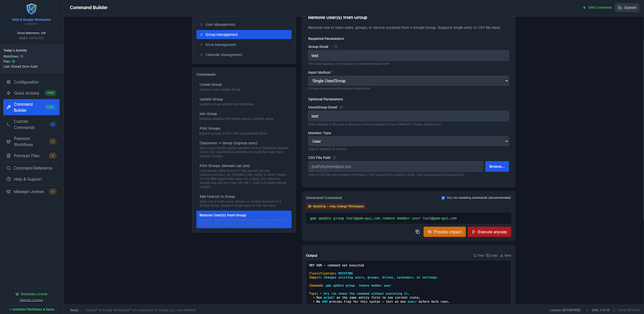Open Custom Commands in the sidebar
The height and width of the screenshot is (314, 644).
click(x=31, y=124)
